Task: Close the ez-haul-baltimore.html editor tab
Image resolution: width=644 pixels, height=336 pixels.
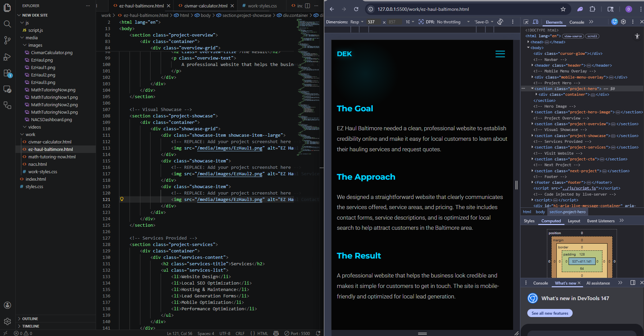Action: [169, 6]
